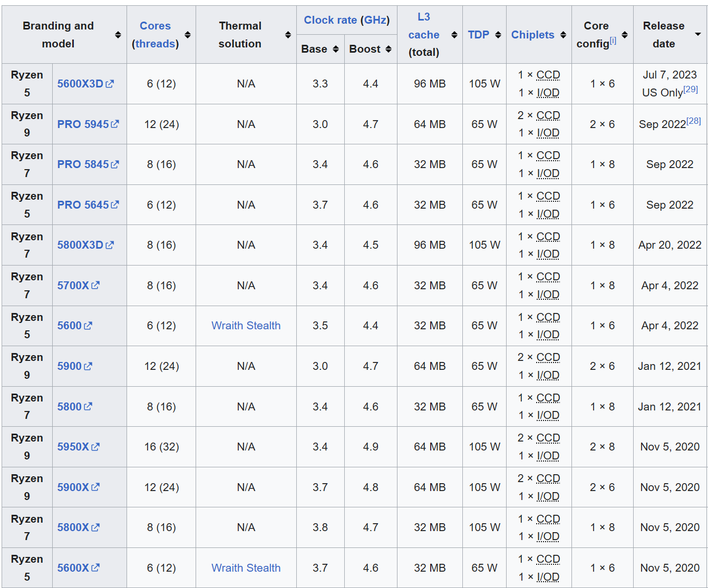Select 12 (24) cores in 5900X row
708x588 pixels.
(162, 487)
